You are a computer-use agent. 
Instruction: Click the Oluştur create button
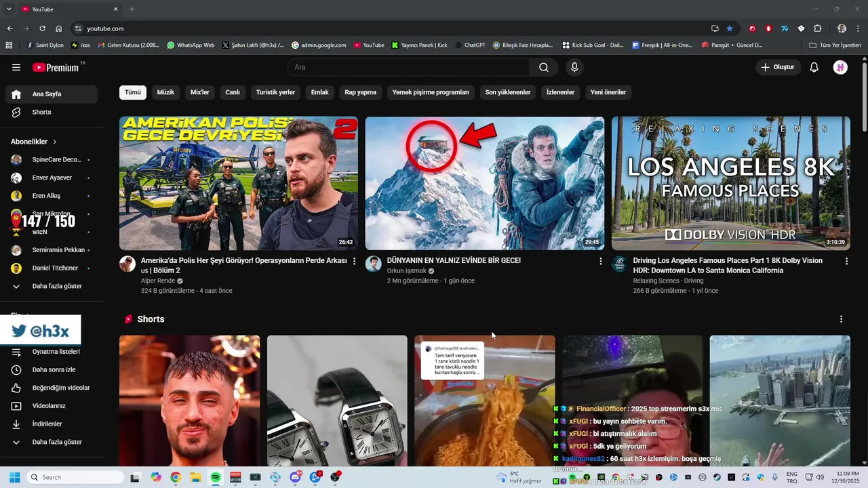(x=778, y=67)
